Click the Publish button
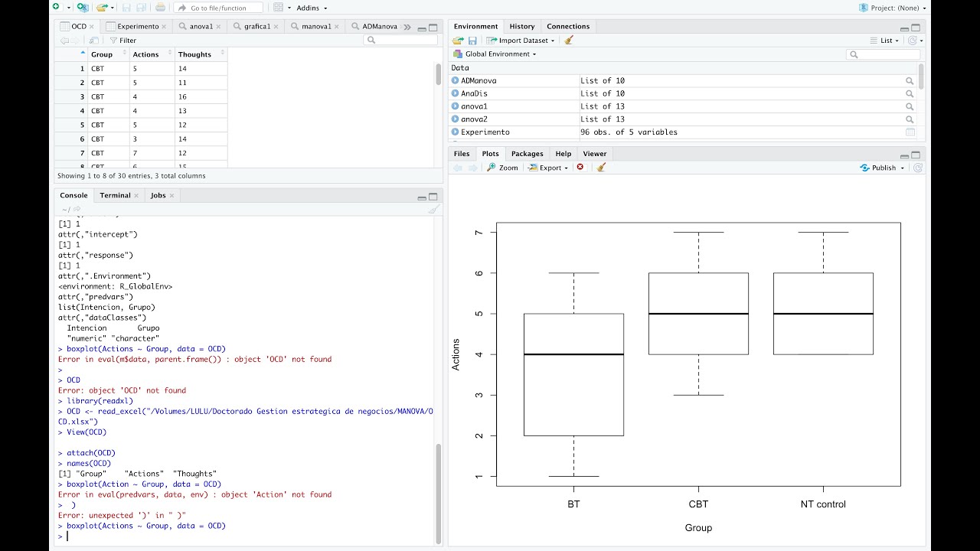The width and height of the screenshot is (980, 551). pos(877,168)
